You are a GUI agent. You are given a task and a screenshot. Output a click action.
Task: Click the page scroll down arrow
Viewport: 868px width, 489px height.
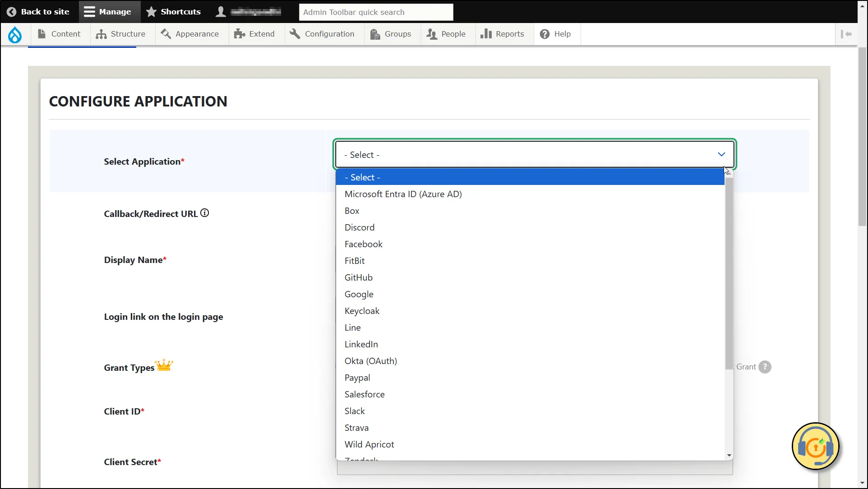tap(862, 484)
